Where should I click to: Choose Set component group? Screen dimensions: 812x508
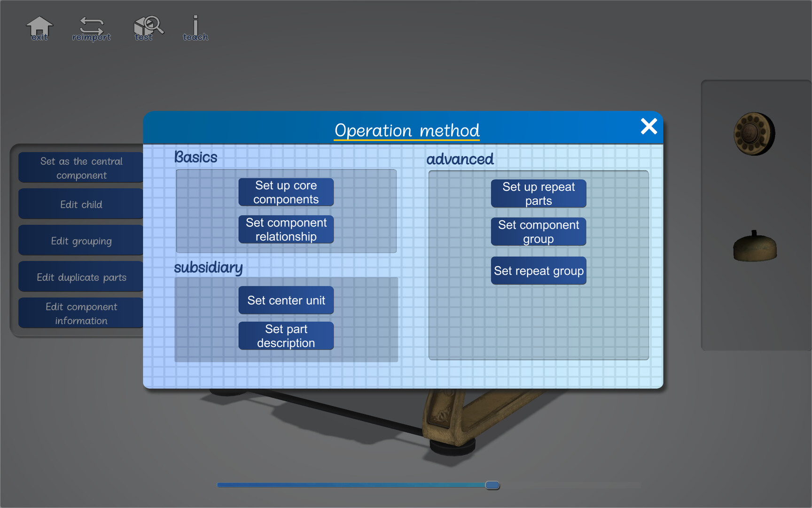point(539,231)
